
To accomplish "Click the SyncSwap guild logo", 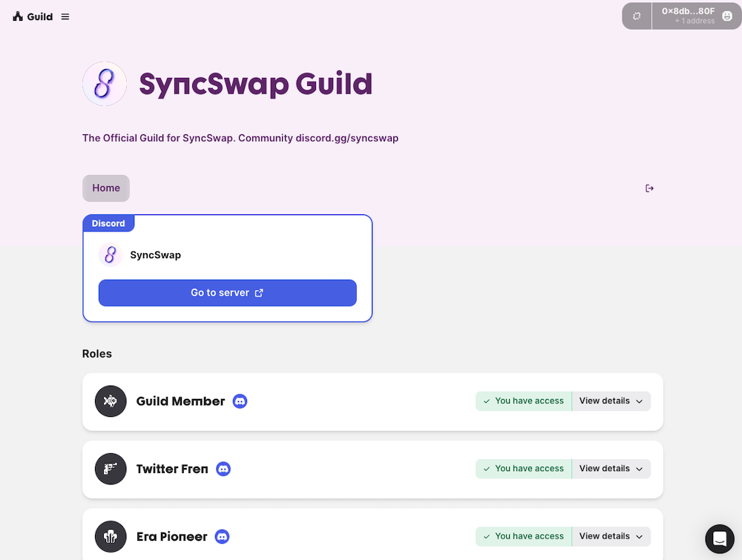I will (x=104, y=84).
